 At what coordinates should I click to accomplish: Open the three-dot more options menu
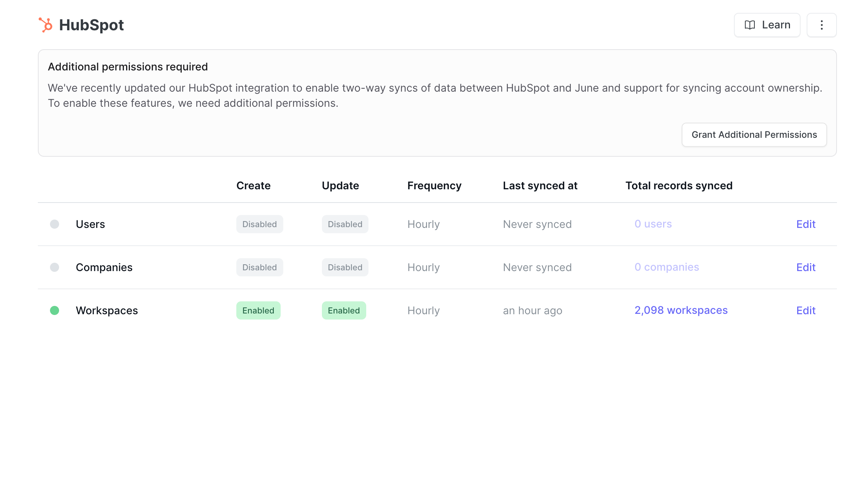pos(821,25)
